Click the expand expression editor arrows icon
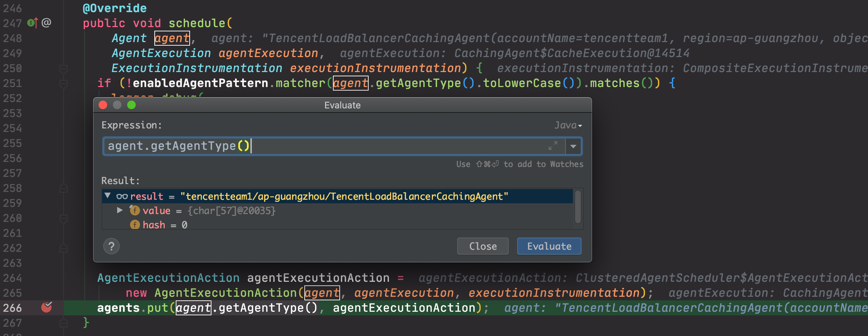 point(553,146)
